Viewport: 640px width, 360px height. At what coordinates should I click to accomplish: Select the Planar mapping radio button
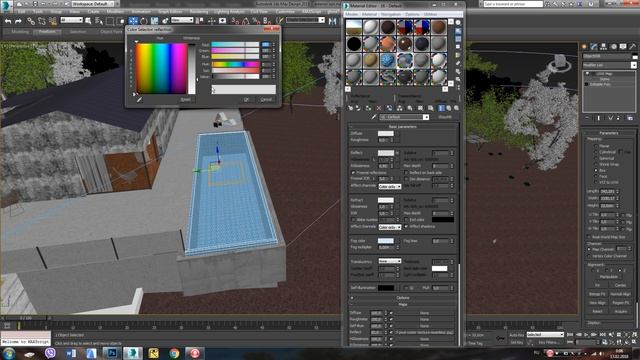(x=596, y=146)
